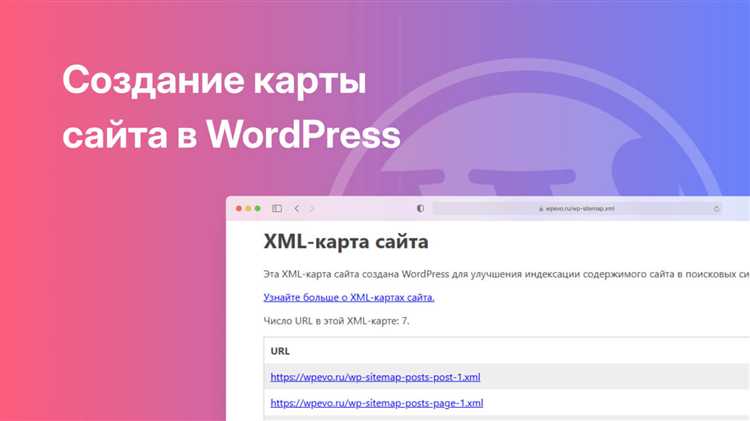Click the paragraph starting 'Эта XML-карта сайта создана'

click(x=507, y=274)
